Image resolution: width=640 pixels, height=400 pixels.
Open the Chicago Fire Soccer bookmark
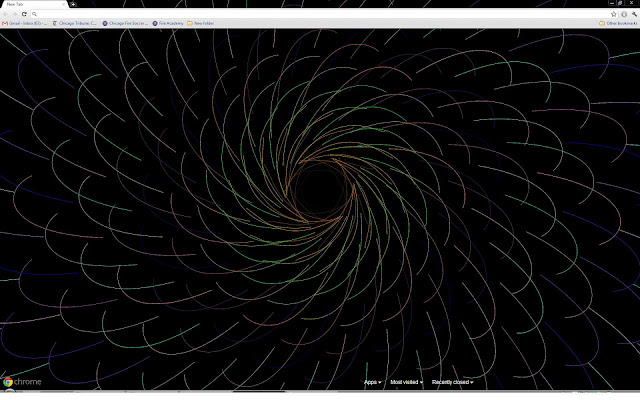click(x=125, y=24)
